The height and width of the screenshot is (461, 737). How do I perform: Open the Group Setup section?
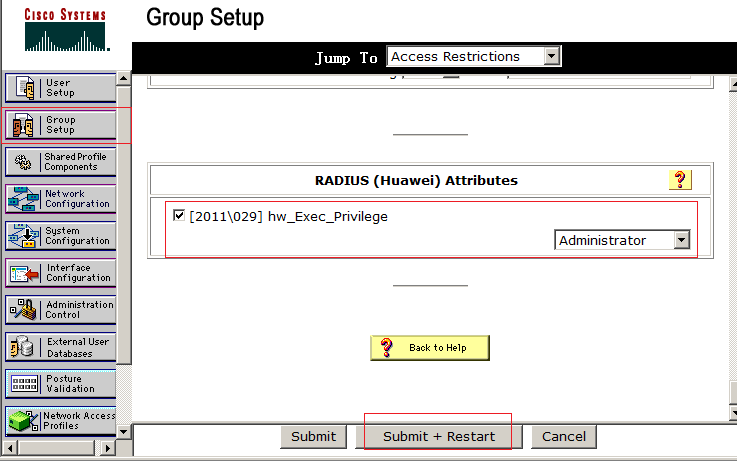coord(61,125)
